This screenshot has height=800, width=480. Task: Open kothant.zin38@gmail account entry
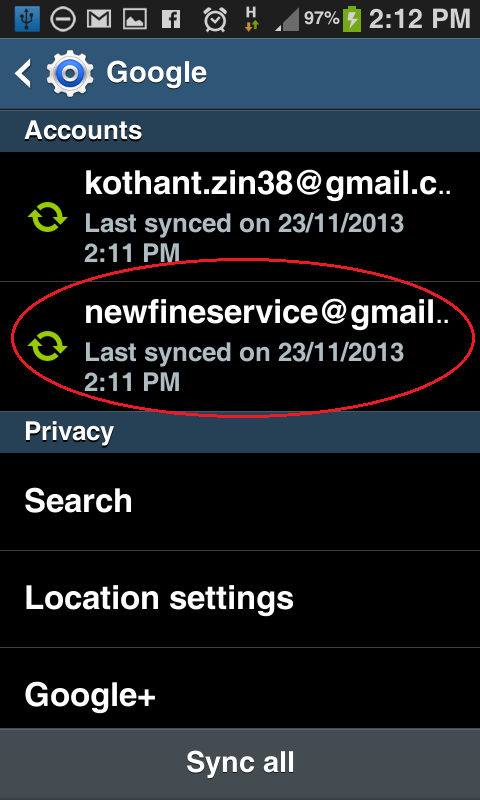pyautogui.click(x=240, y=217)
